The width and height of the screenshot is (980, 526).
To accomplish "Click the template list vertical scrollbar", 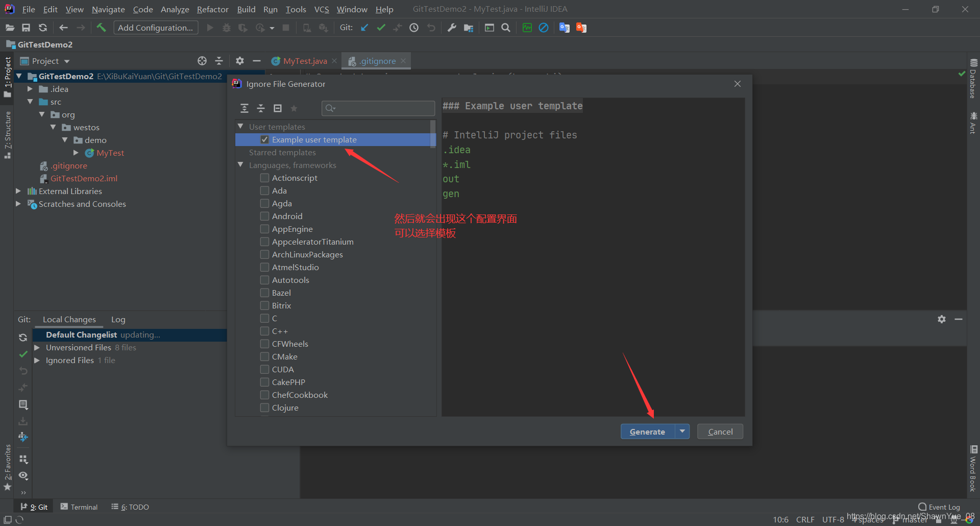I will [433, 134].
